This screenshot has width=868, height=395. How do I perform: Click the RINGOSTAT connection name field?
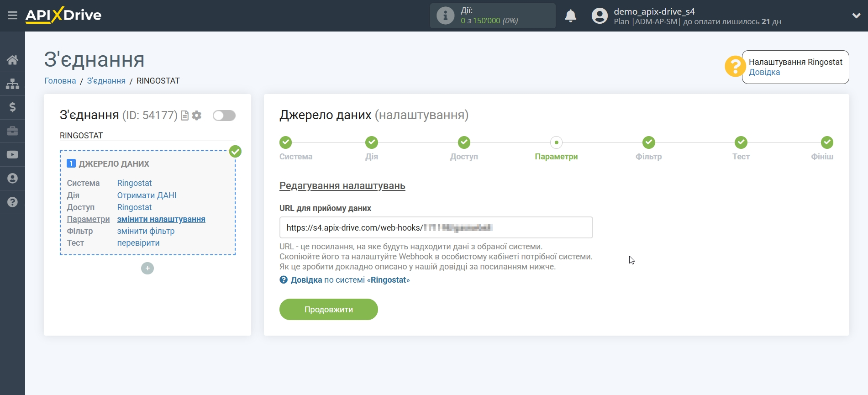(x=147, y=136)
